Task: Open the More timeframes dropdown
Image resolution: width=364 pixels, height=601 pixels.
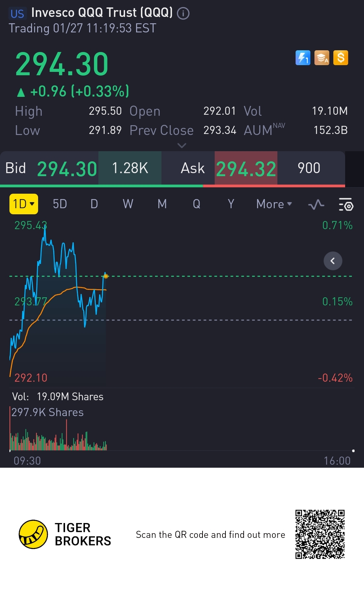Action: point(274,204)
